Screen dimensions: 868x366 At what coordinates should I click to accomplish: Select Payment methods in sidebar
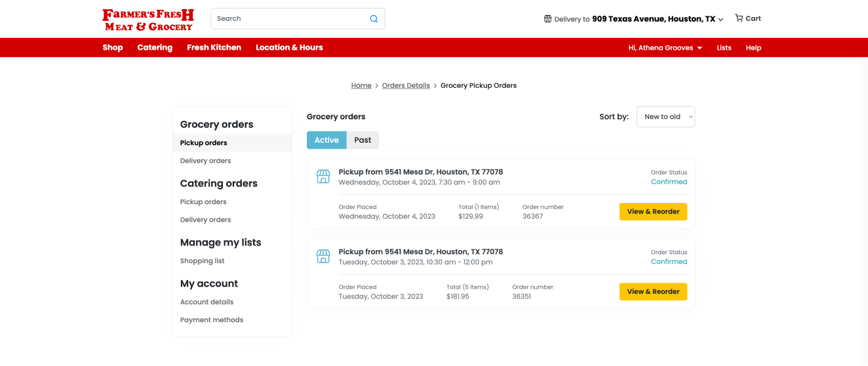(x=212, y=320)
